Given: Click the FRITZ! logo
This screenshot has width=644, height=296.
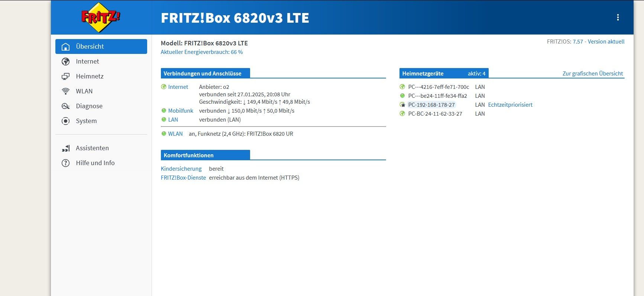Looking at the screenshot, I should point(101,17).
